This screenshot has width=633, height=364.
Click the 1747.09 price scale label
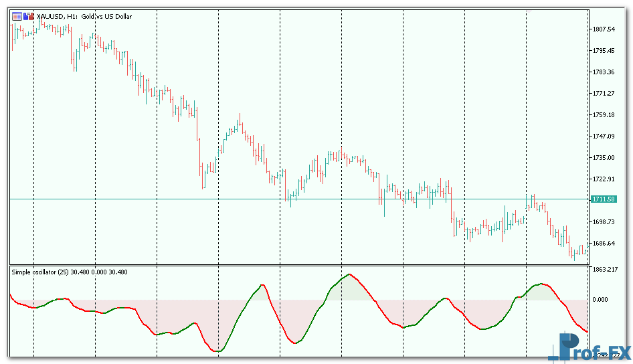[x=604, y=136]
